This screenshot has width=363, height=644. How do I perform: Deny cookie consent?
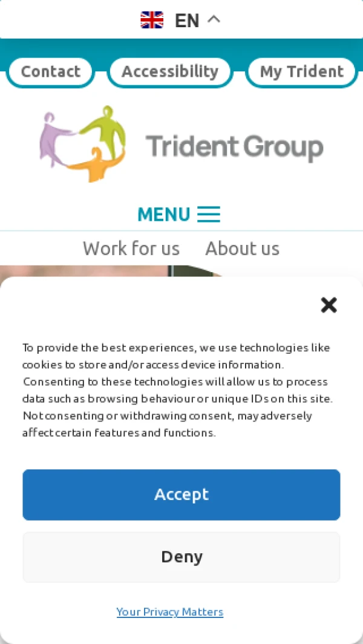tap(181, 557)
